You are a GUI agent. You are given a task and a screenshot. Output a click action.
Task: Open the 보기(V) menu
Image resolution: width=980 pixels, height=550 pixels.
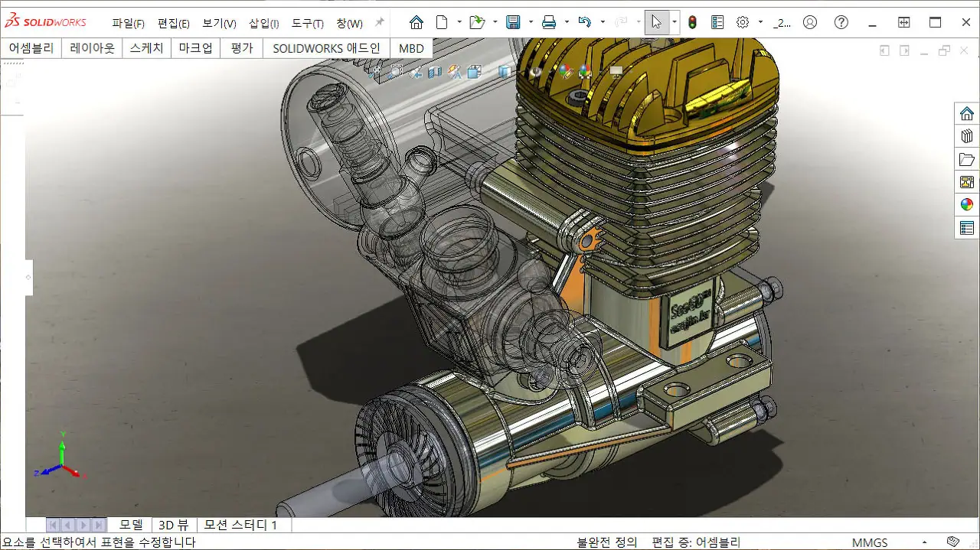click(x=219, y=24)
